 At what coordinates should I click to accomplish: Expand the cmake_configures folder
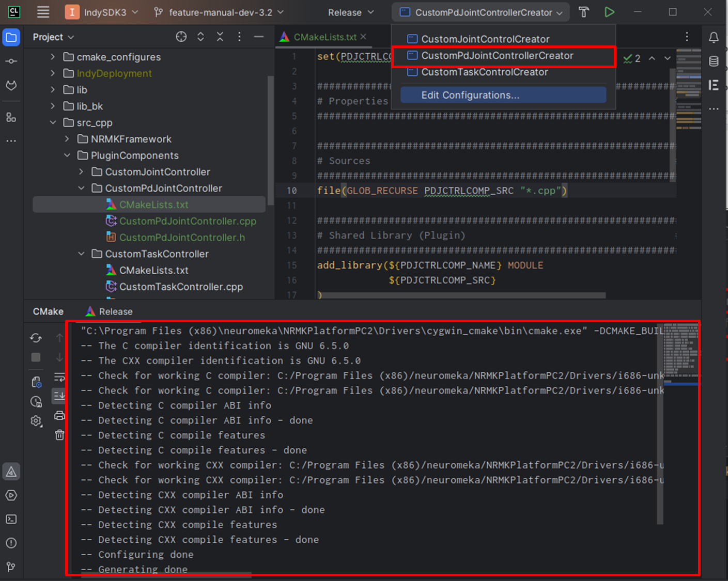pos(53,57)
